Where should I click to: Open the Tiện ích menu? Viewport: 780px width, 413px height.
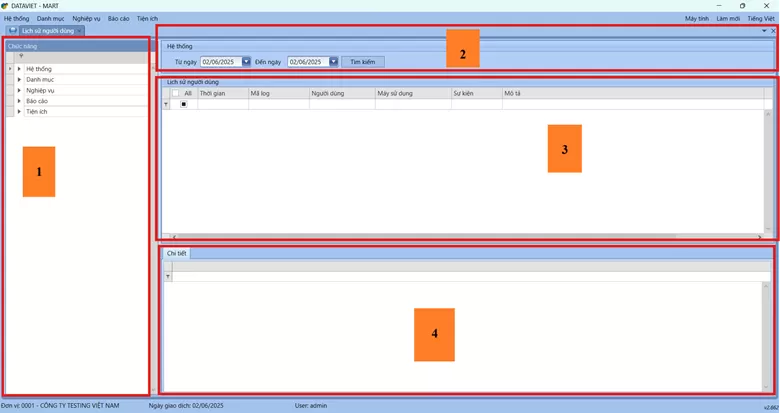(x=147, y=19)
